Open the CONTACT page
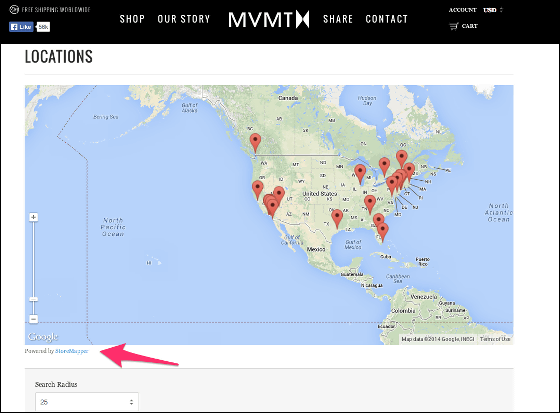560x413 pixels. [x=386, y=19]
